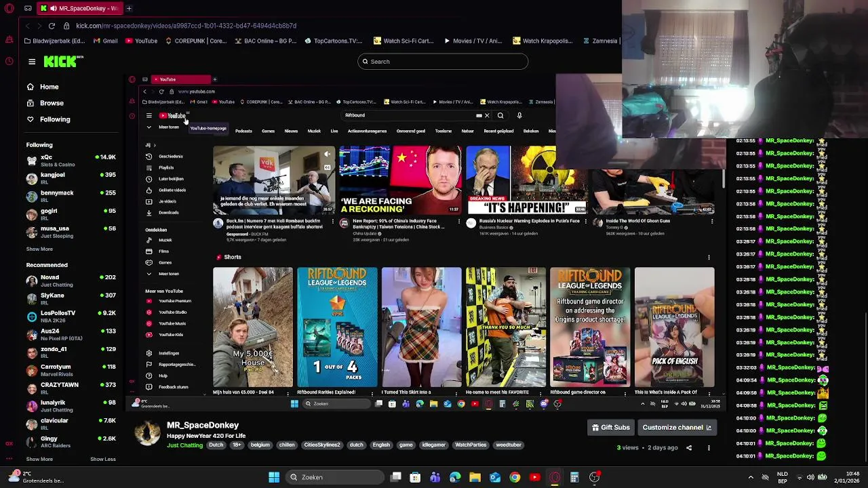This screenshot has height=488, width=868.
Task: Click the Kick Search field
Action: [x=443, y=62]
